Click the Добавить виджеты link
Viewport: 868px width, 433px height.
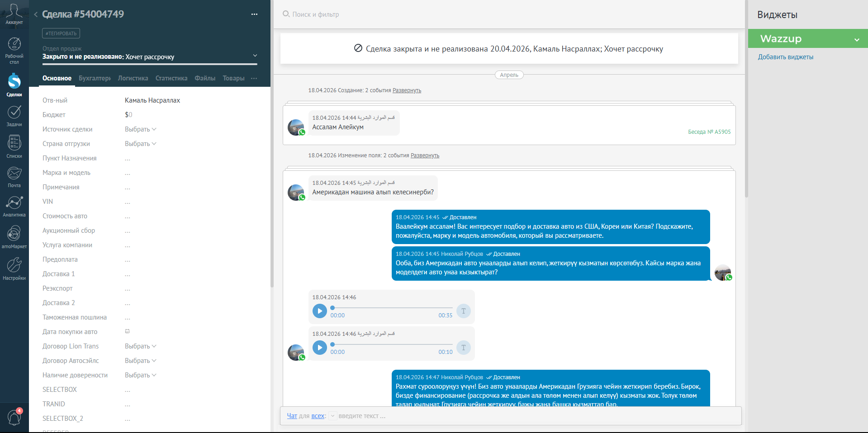coord(786,57)
